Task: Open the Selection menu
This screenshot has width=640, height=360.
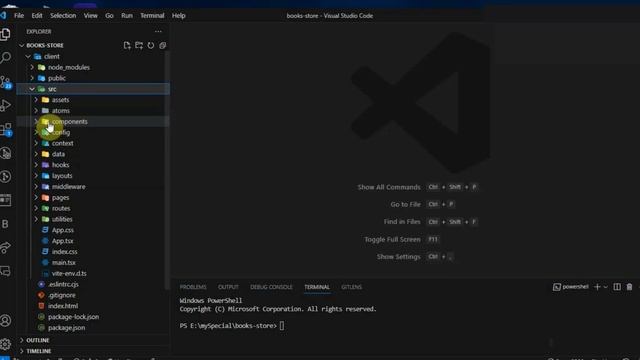Action: coord(63,16)
